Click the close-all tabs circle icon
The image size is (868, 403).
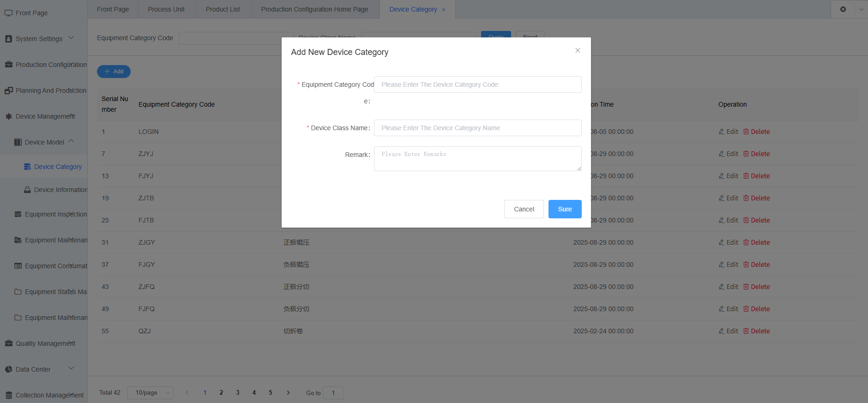[843, 9]
